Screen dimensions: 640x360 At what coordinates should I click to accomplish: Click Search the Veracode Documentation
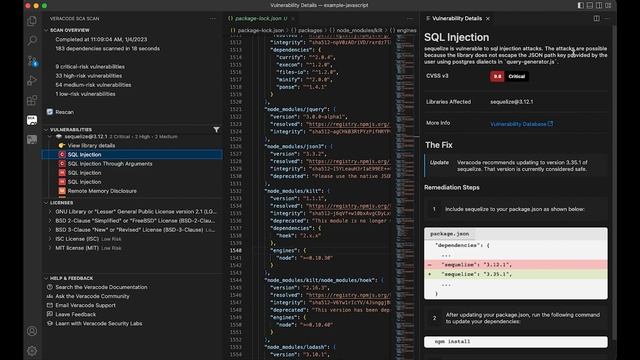101,287
